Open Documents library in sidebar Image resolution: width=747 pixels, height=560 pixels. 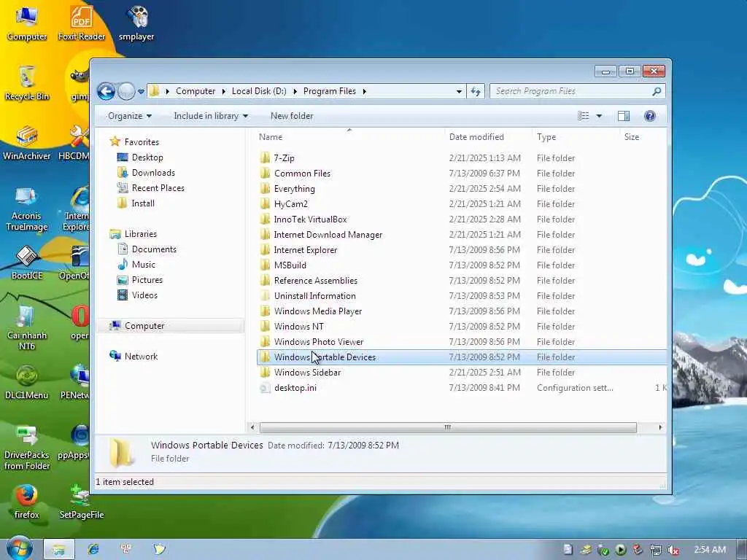[153, 249]
